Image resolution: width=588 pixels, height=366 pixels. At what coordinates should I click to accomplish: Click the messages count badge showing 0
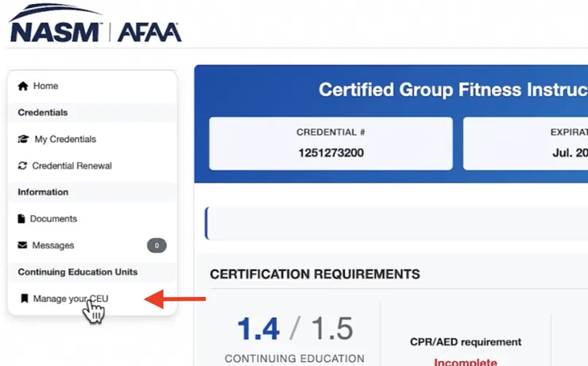tap(157, 245)
